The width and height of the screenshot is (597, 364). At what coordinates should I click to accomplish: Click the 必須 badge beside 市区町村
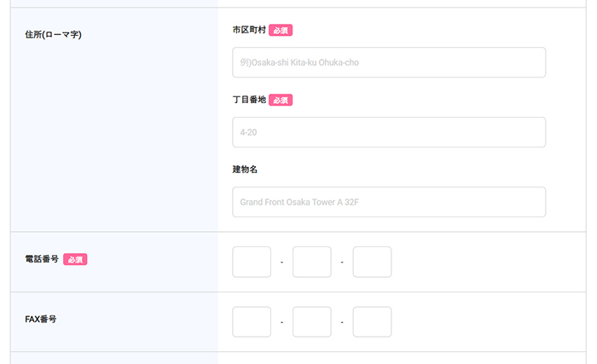281,30
